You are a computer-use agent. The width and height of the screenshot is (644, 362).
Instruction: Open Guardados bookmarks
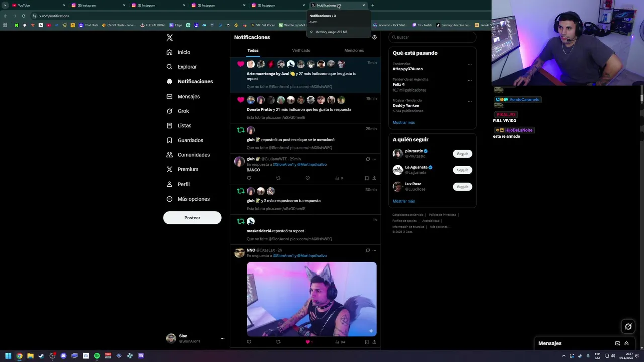click(185, 140)
